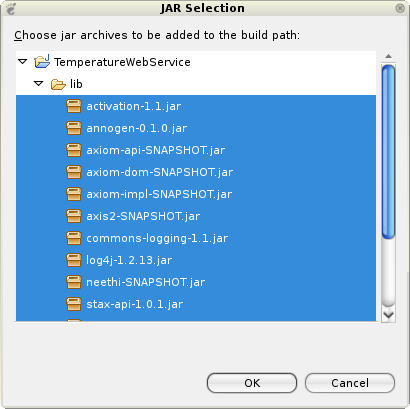This screenshot has height=409, width=410.
Task: Click the jar icon beside neethi-SNAPSHOT.jar
Action: 74,282
